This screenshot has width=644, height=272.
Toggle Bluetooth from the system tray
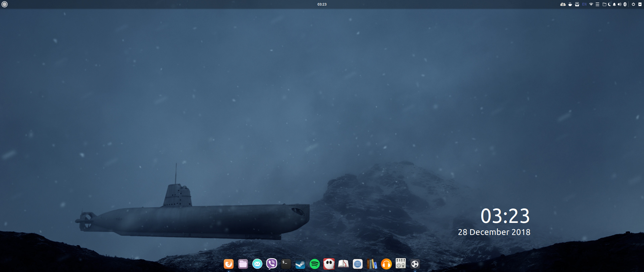tap(625, 4)
